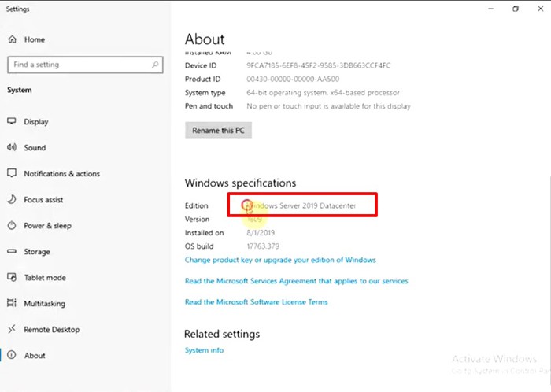Click the Device ID value

(318, 65)
